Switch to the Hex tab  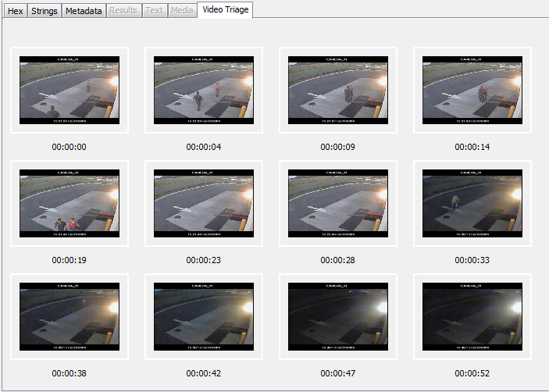(15, 11)
